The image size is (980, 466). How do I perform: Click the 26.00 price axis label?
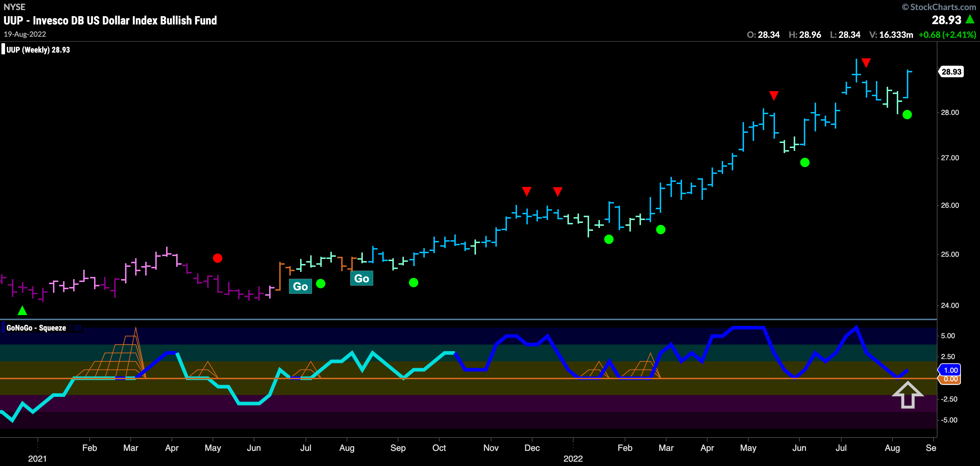(x=950, y=205)
